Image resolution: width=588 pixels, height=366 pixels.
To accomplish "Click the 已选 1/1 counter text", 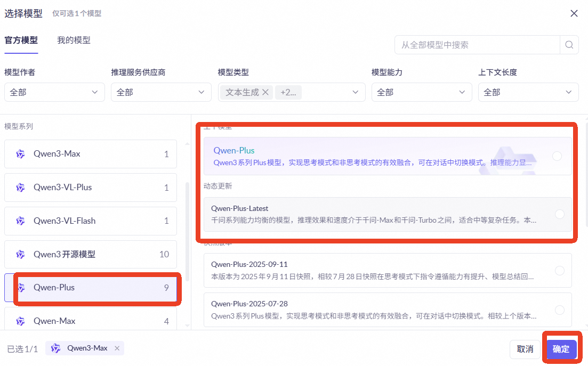I will (22, 349).
